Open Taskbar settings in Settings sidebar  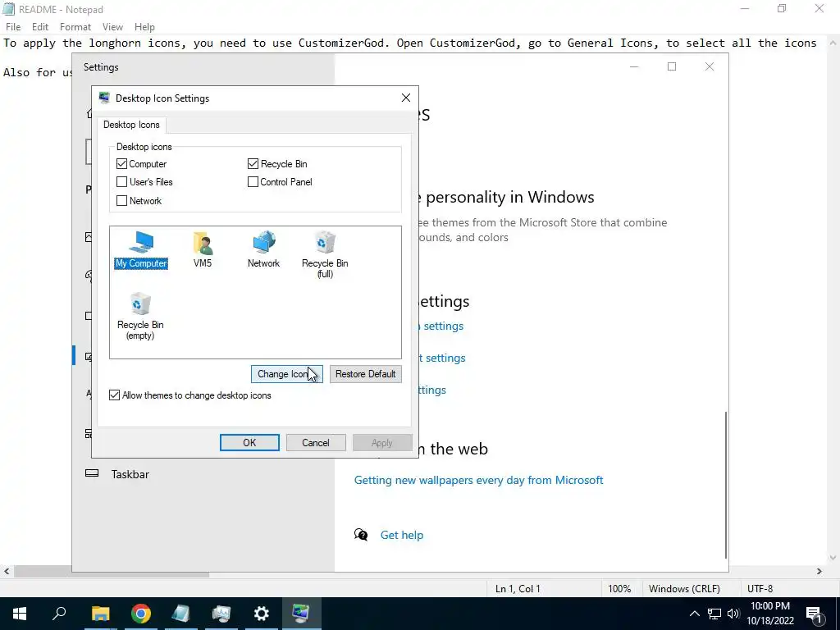(130, 474)
